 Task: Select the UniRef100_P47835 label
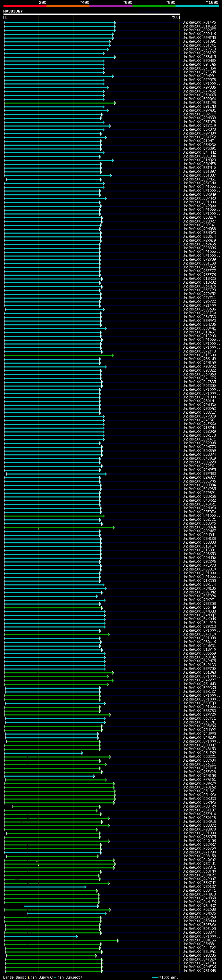click(x=199, y=382)
